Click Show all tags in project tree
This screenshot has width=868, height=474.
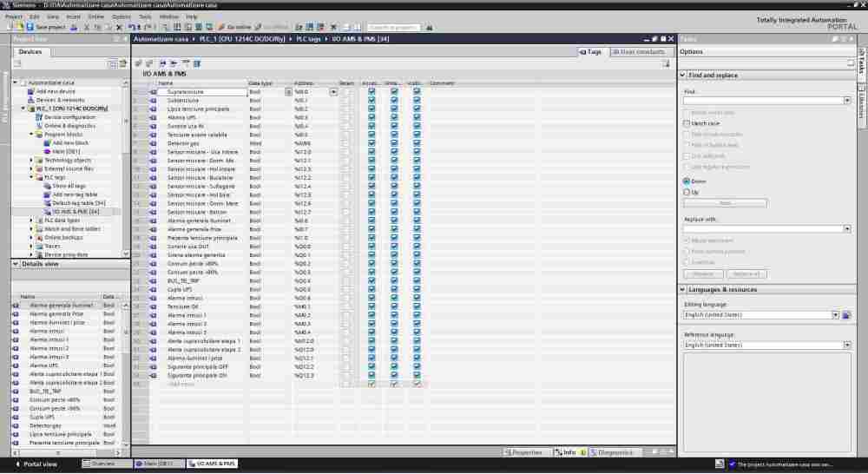[x=69, y=186]
